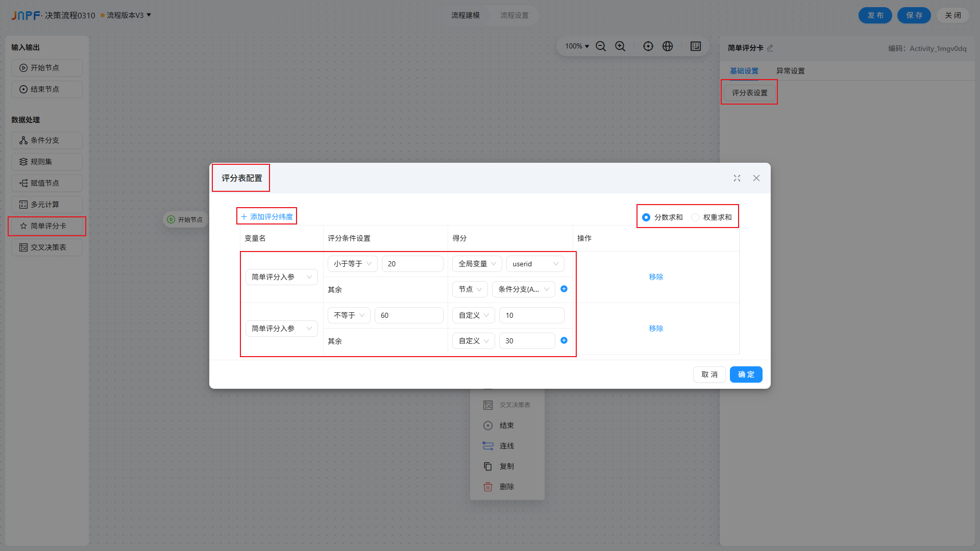This screenshot has height=551, width=980.
Task: Click the zoom out magnifier icon
Action: pyautogui.click(x=601, y=46)
